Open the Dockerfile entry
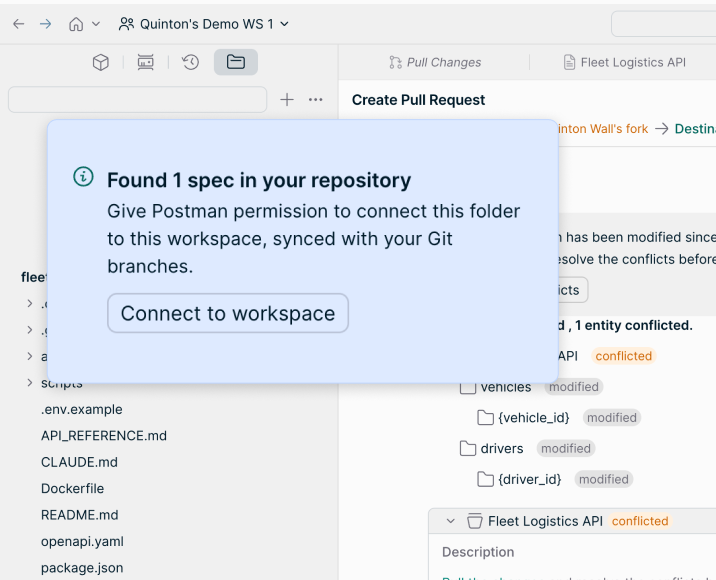Image resolution: width=716 pixels, height=580 pixels. tap(73, 489)
